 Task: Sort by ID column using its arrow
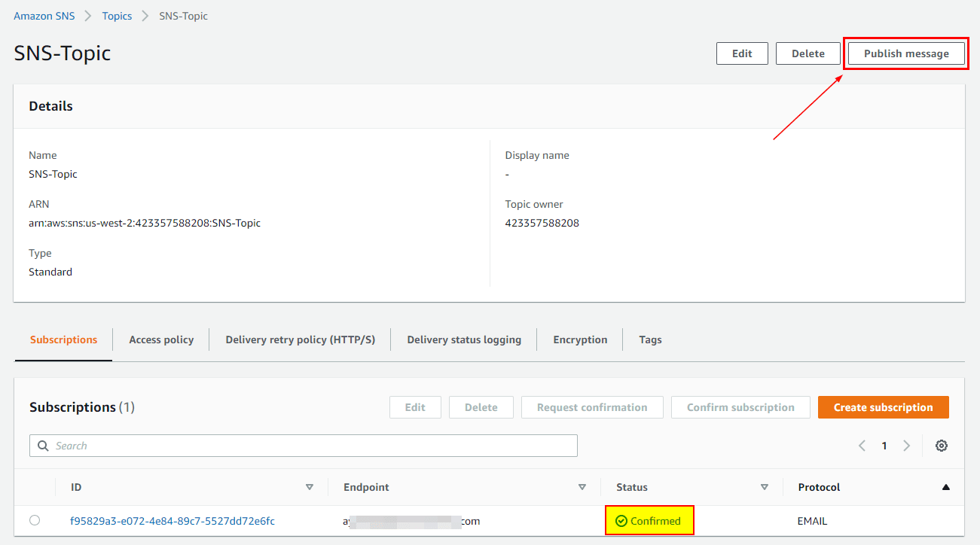309,487
